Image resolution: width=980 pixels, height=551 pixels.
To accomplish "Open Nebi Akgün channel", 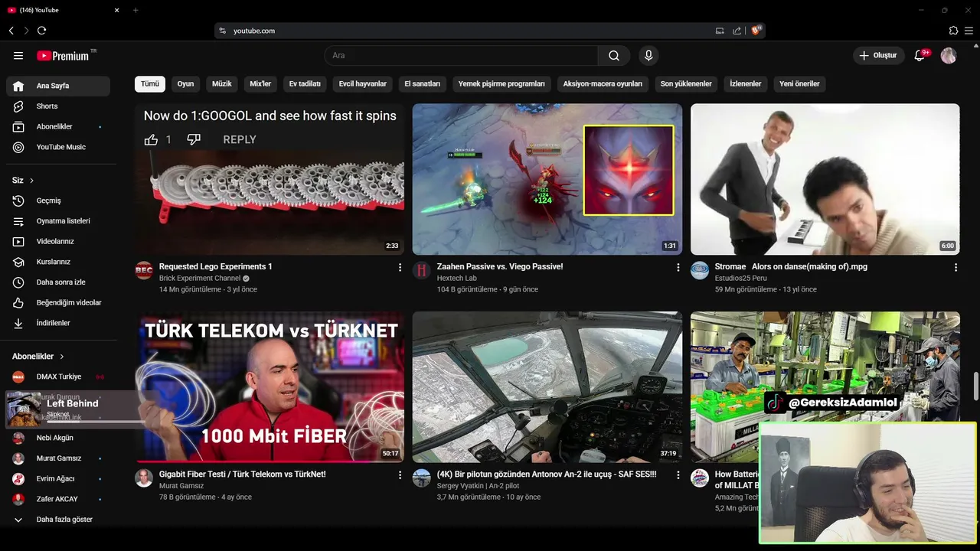I will pyautogui.click(x=58, y=438).
